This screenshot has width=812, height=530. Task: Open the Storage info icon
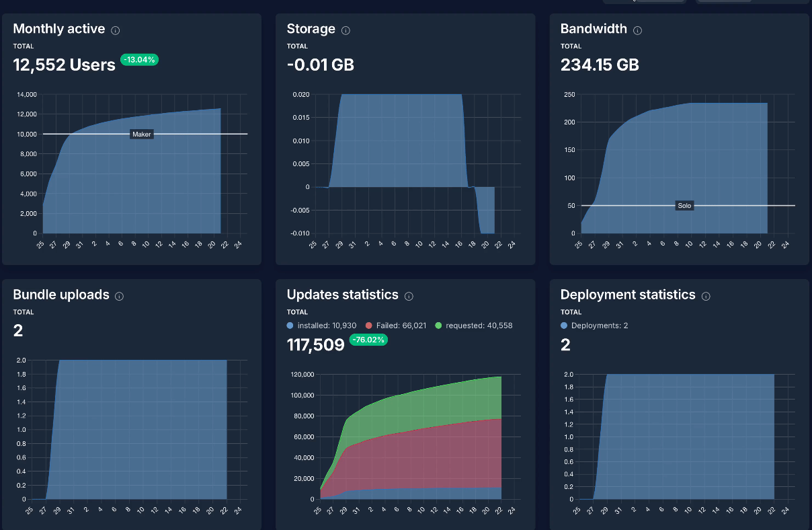tap(346, 30)
